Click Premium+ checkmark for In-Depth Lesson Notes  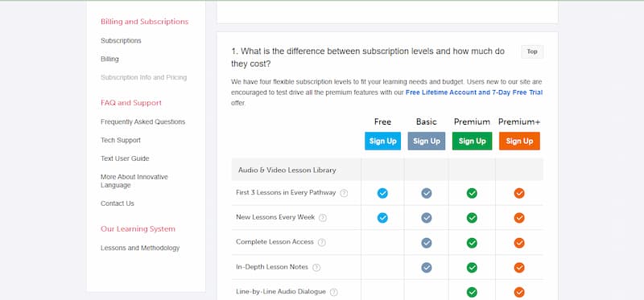[519, 268]
